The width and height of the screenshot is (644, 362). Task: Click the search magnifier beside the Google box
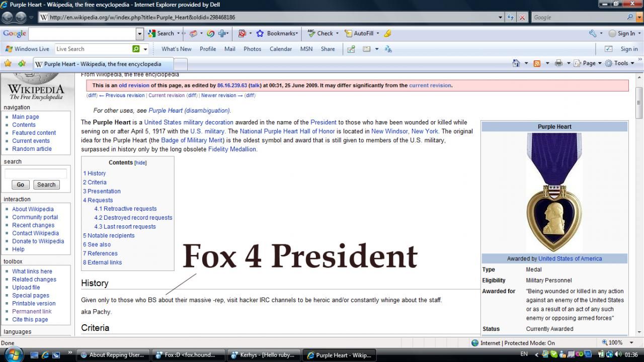(x=630, y=17)
